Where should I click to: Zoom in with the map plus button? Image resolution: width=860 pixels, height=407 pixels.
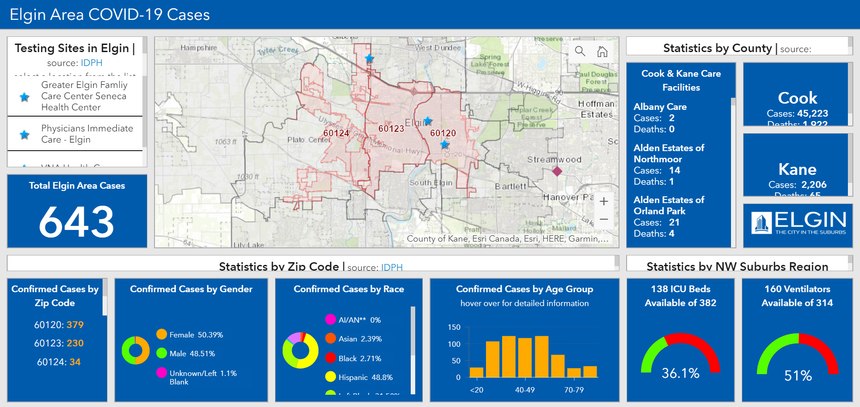603,201
